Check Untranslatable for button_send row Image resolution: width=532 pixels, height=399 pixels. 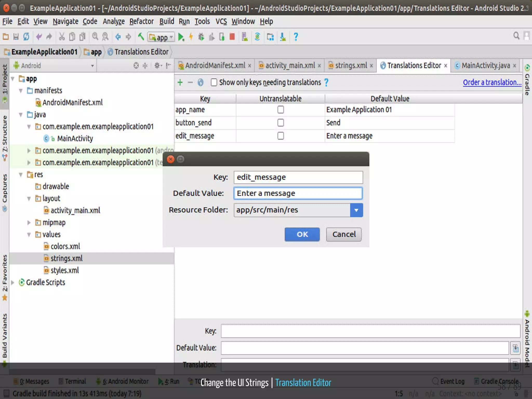pyautogui.click(x=281, y=123)
